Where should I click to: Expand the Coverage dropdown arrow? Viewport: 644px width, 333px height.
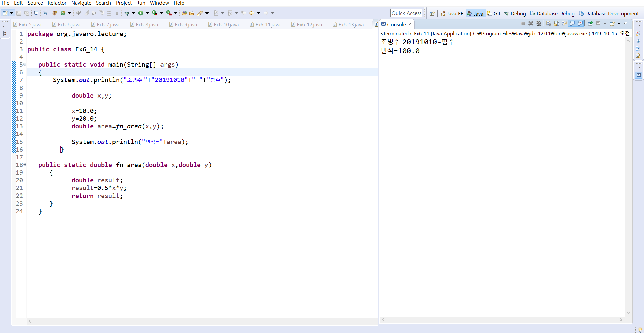click(x=162, y=13)
